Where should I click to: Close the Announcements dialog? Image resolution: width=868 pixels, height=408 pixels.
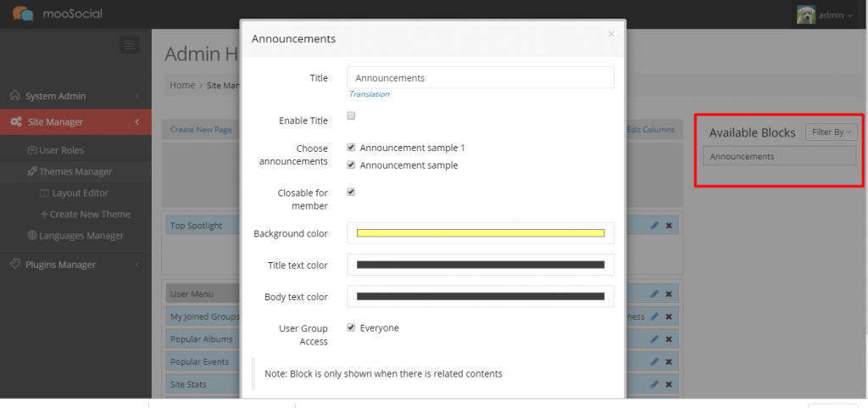pyautogui.click(x=611, y=34)
